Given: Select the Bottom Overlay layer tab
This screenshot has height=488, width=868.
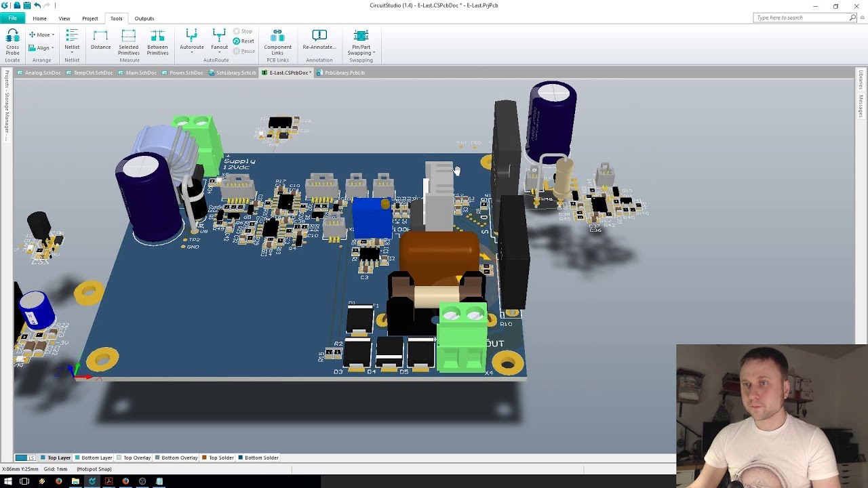Looking at the screenshot, I should [176, 457].
